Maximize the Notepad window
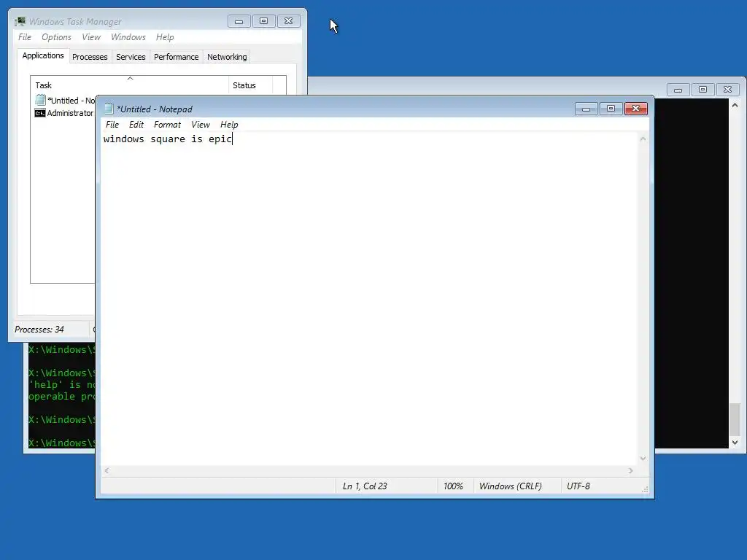Image resolution: width=747 pixels, height=560 pixels. pyautogui.click(x=611, y=109)
